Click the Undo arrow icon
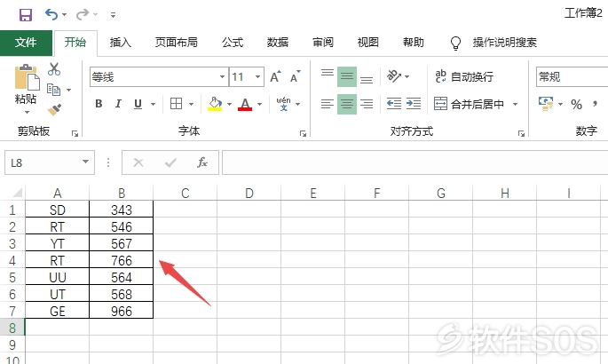 click(51, 15)
